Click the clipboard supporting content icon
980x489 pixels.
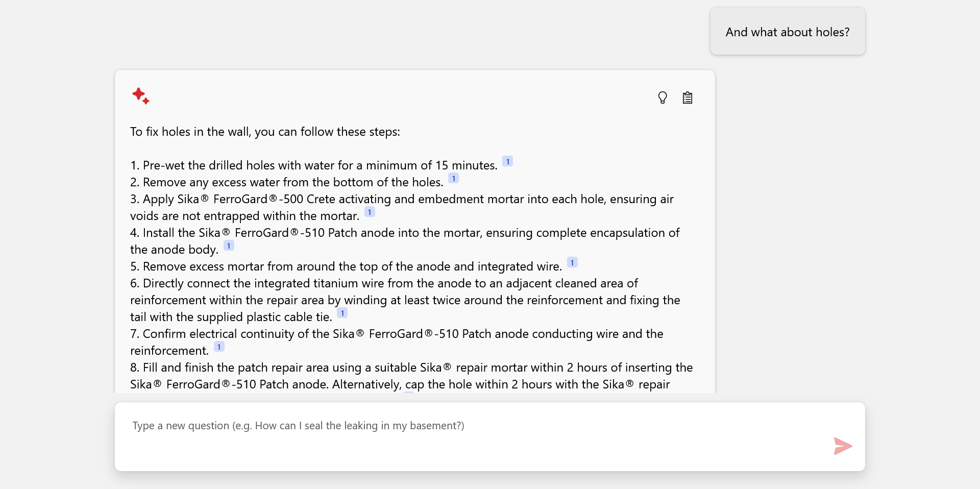pyautogui.click(x=688, y=97)
